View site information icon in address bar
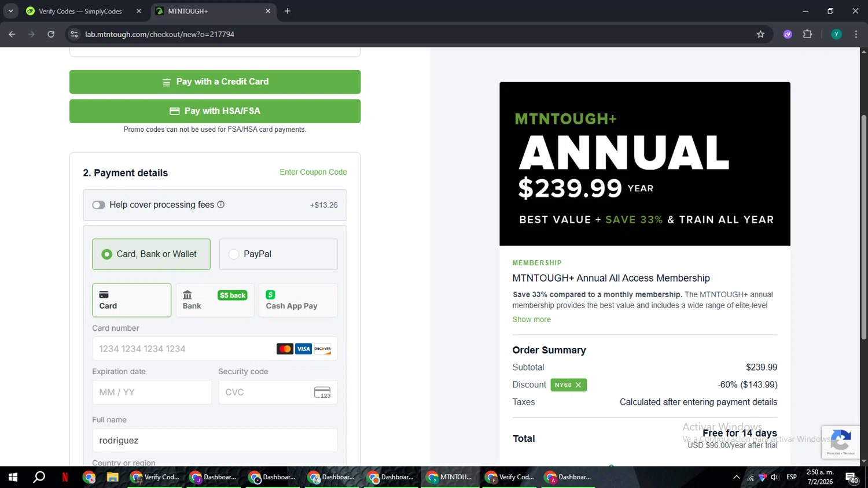This screenshot has width=868, height=488. pyautogui.click(x=74, y=34)
